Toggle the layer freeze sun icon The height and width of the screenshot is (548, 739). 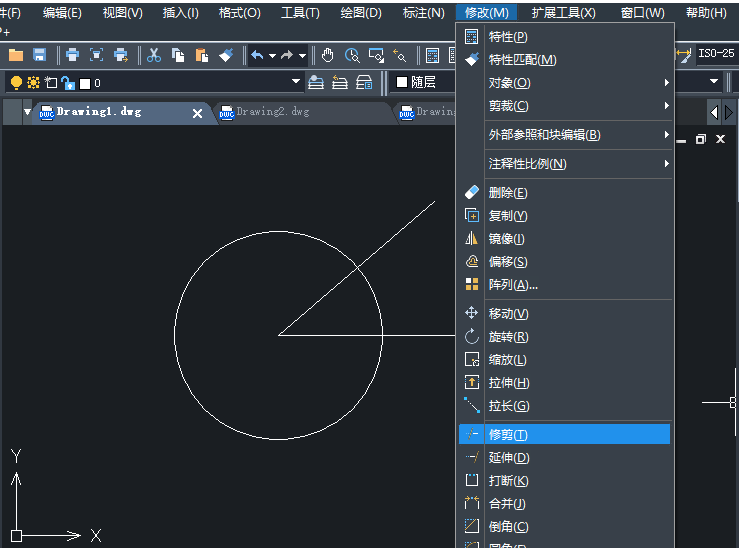(x=33, y=82)
